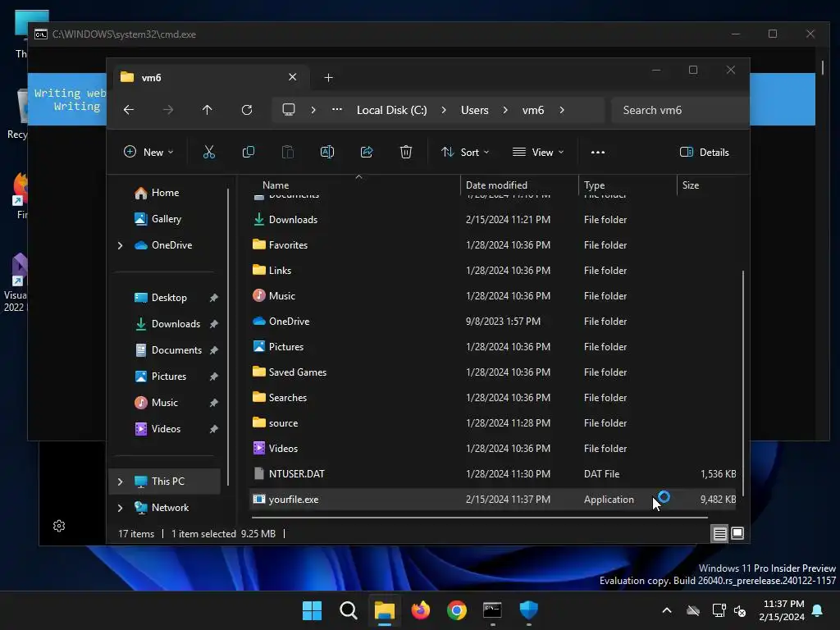Click the Share icon in toolbar
The image size is (840, 630).
367,152
